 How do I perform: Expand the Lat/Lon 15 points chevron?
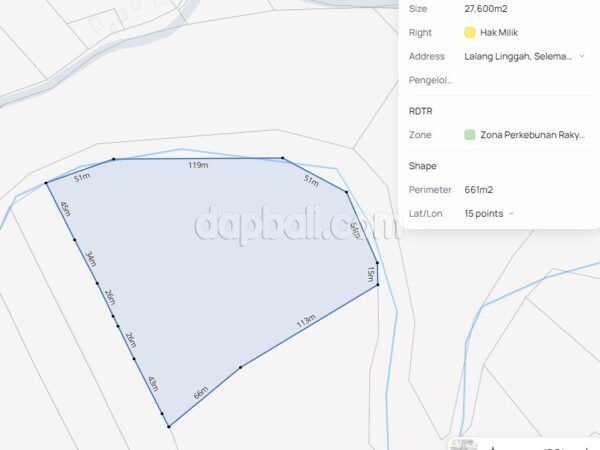click(x=511, y=214)
